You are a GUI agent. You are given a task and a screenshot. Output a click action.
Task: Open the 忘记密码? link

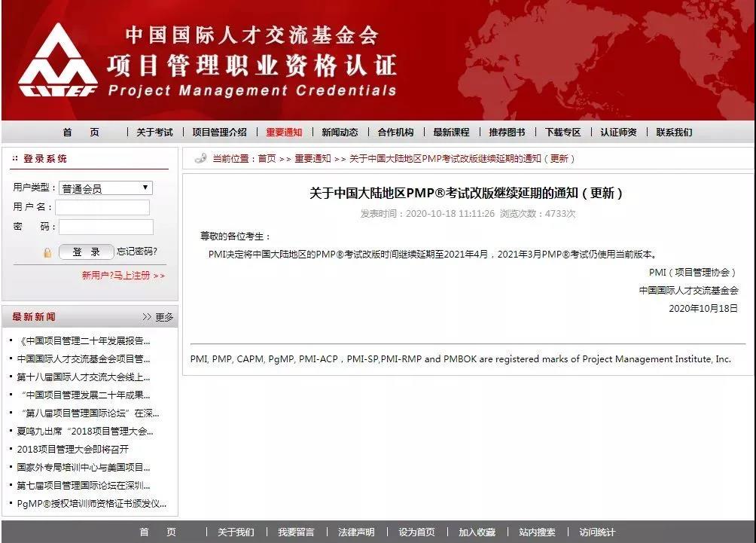(137, 252)
